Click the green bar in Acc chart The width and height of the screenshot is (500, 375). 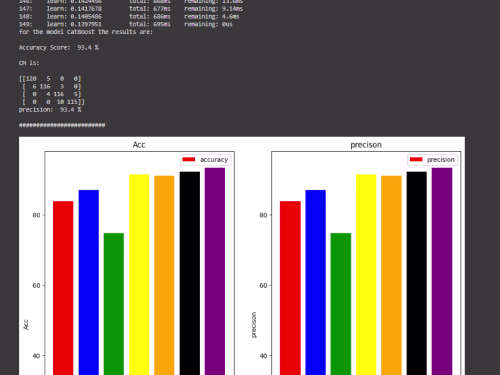click(114, 304)
